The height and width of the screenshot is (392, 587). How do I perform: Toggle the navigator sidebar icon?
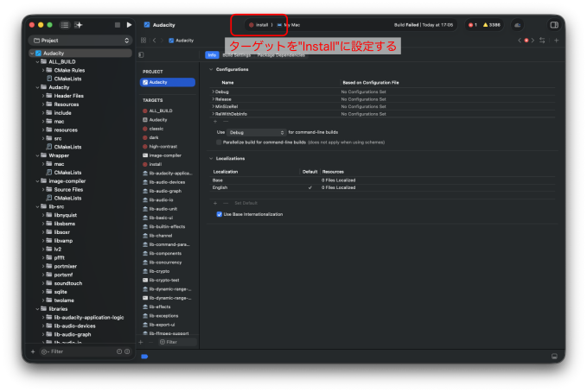click(x=65, y=25)
